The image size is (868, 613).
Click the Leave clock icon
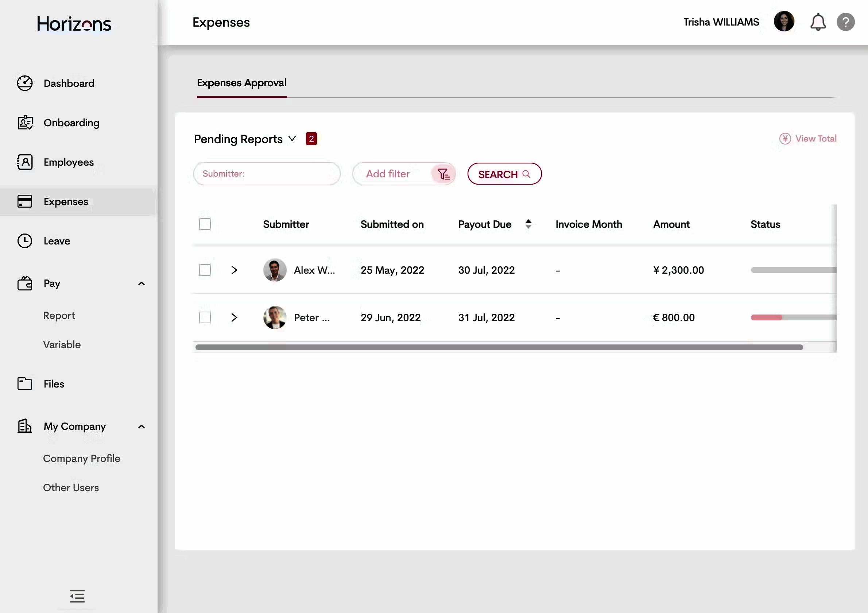25,241
